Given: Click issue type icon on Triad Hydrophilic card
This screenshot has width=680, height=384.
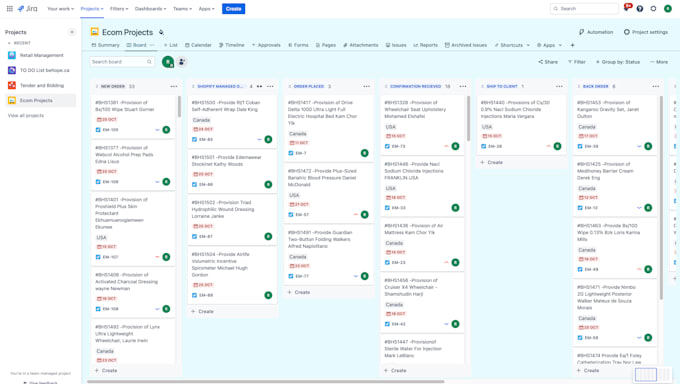Looking at the screenshot, I should [194, 236].
